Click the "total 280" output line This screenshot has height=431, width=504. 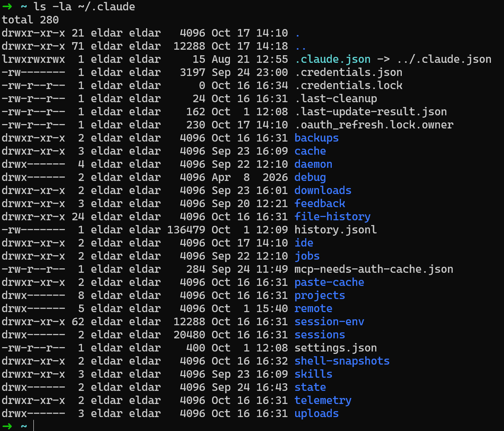pos(30,20)
